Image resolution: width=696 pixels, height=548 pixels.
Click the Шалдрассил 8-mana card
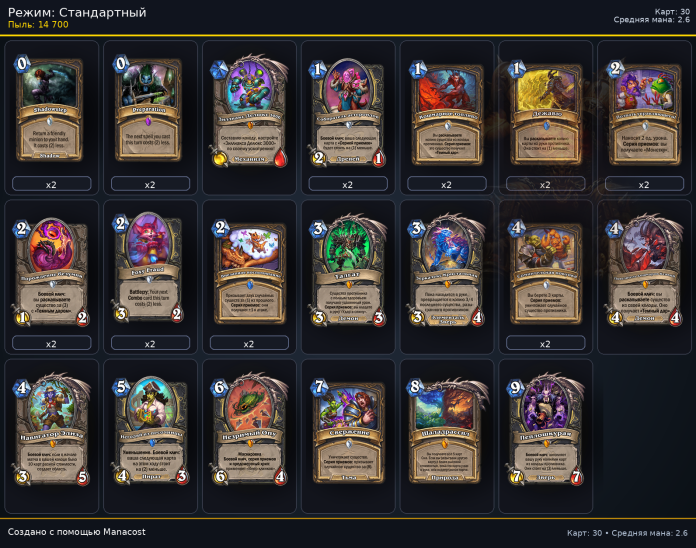(x=446, y=430)
